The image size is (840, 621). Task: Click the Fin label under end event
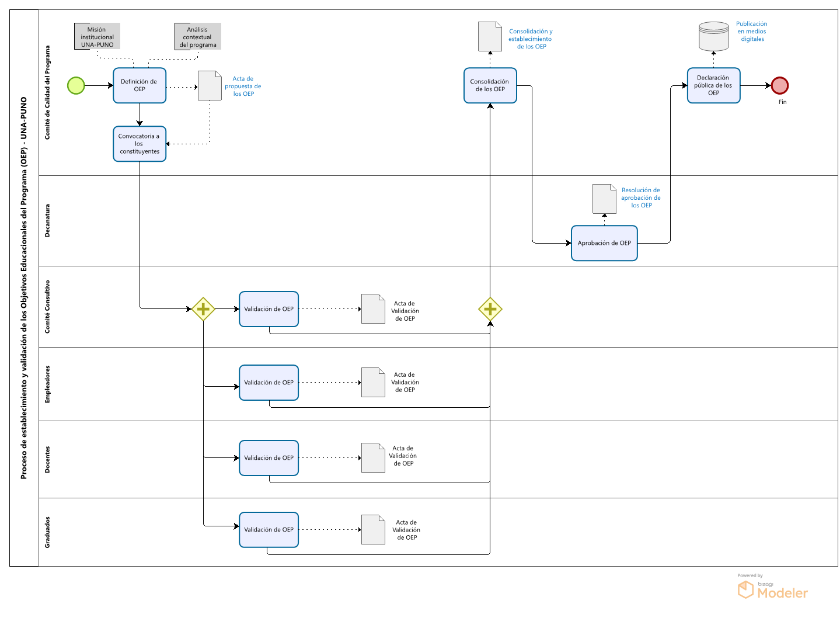click(783, 102)
